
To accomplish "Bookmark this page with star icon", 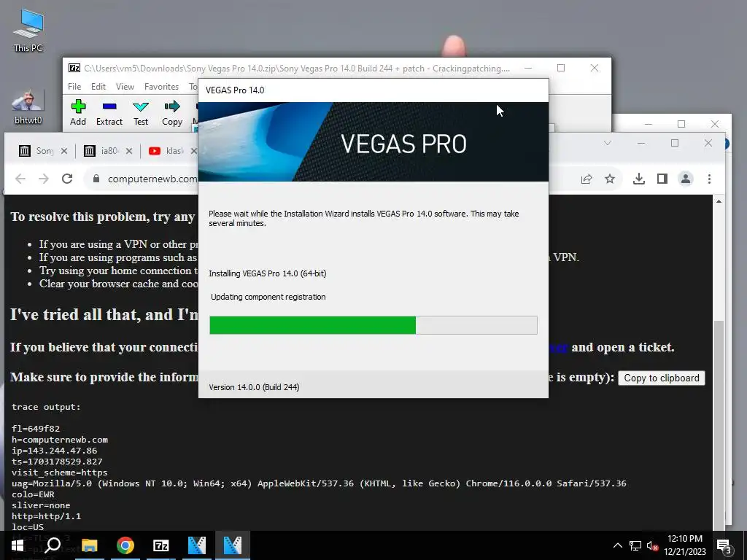I will click(x=610, y=179).
